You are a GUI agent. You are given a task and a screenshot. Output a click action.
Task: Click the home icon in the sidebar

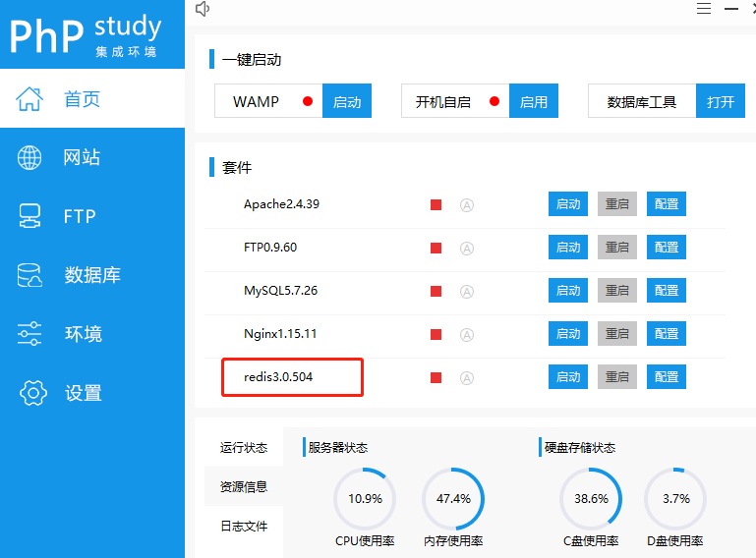pos(29,99)
